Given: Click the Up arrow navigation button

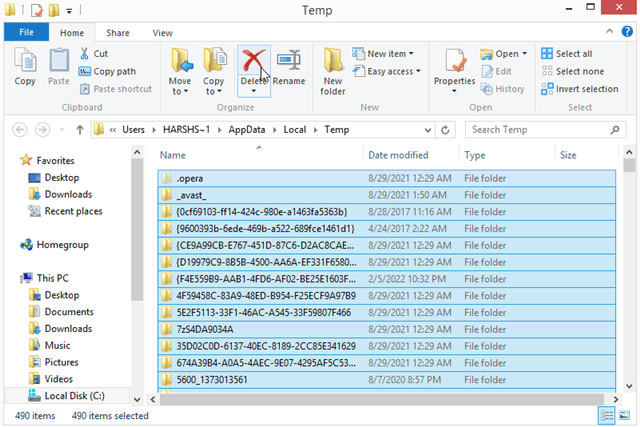Looking at the screenshot, I should [79, 129].
